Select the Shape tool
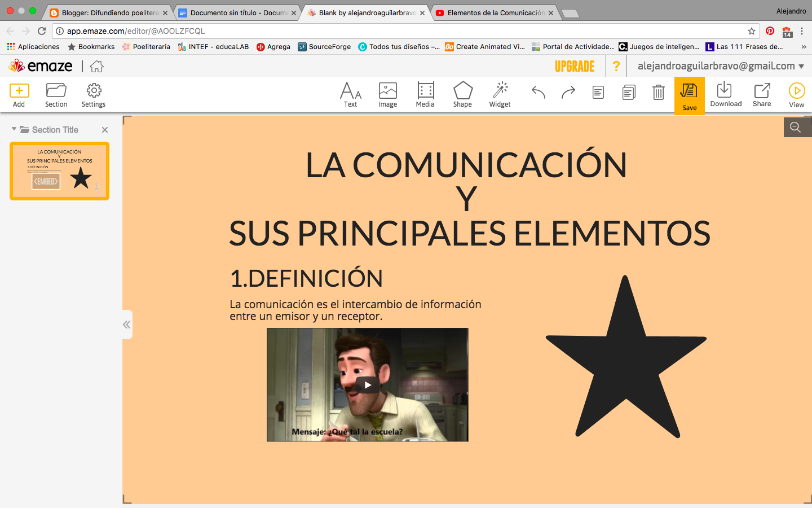 coord(462,95)
